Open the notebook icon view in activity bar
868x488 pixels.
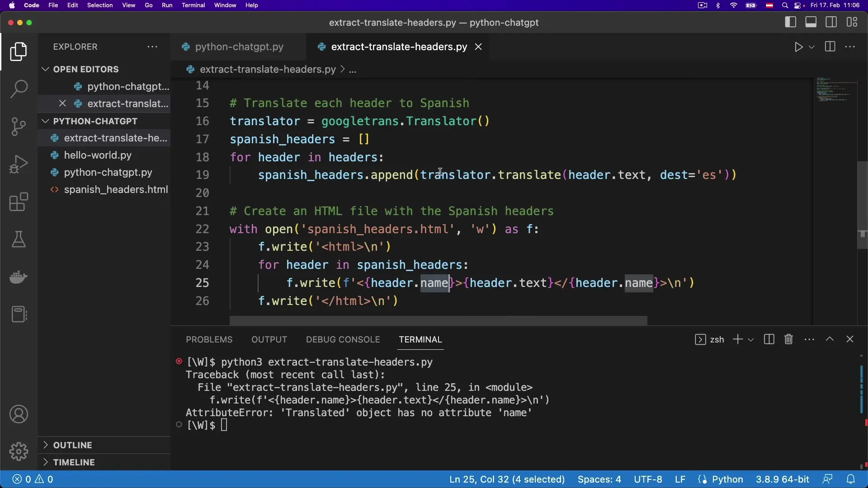19,314
